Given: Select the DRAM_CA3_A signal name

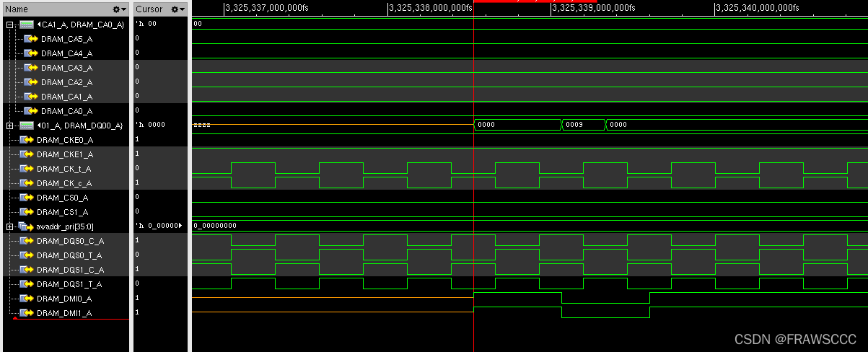Looking at the screenshot, I should click(x=66, y=68).
